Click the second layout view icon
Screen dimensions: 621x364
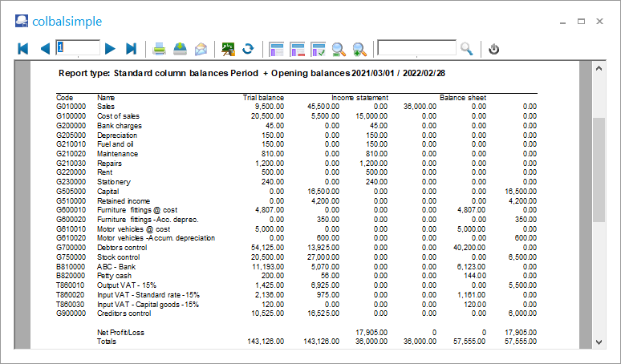(298, 49)
